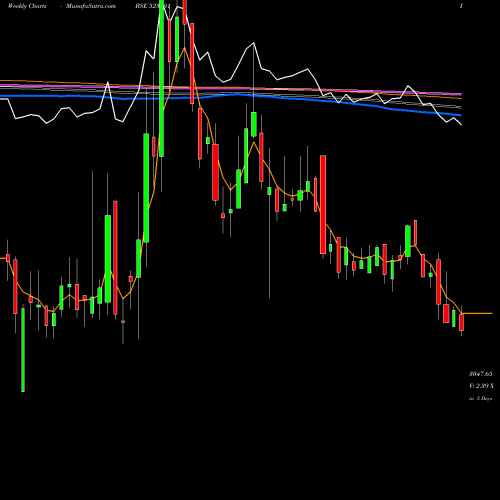Viewport: 500px width, 500px height.
Task: Click the 'MunafaSutra.com' label
Action: (x=91, y=6)
